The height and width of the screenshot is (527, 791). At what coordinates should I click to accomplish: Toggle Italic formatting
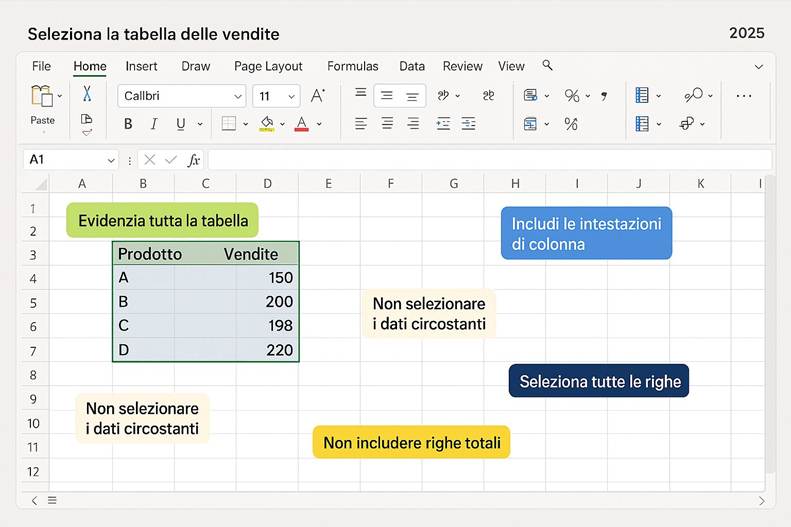coord(154,124)
